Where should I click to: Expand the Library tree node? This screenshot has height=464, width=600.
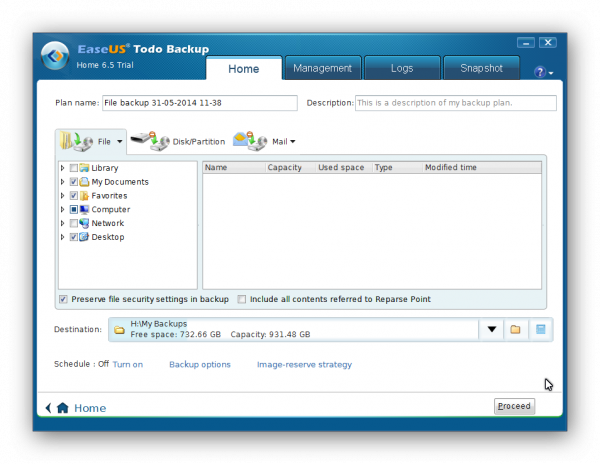(x=62, y=168)
